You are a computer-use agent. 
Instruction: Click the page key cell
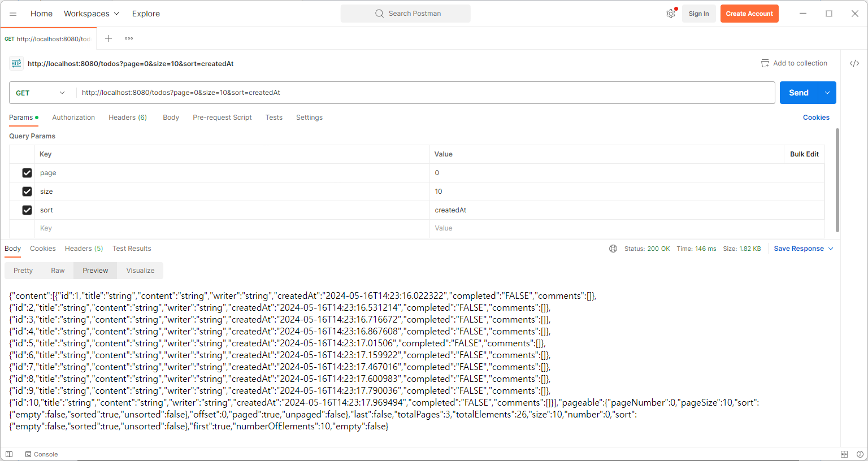(x=232, y=173)
